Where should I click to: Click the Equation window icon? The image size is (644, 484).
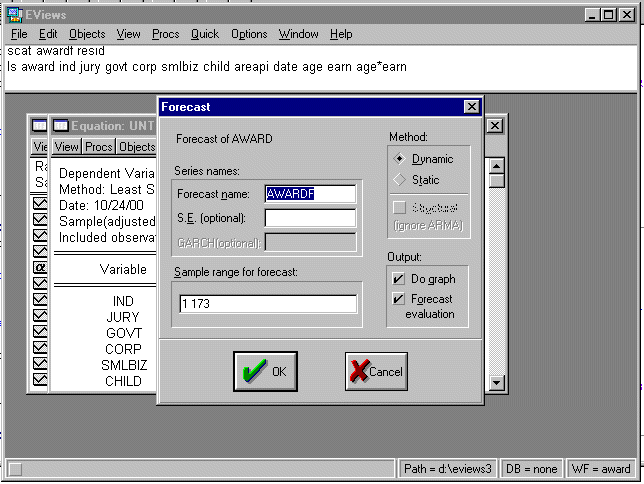[x=60, y=126]
